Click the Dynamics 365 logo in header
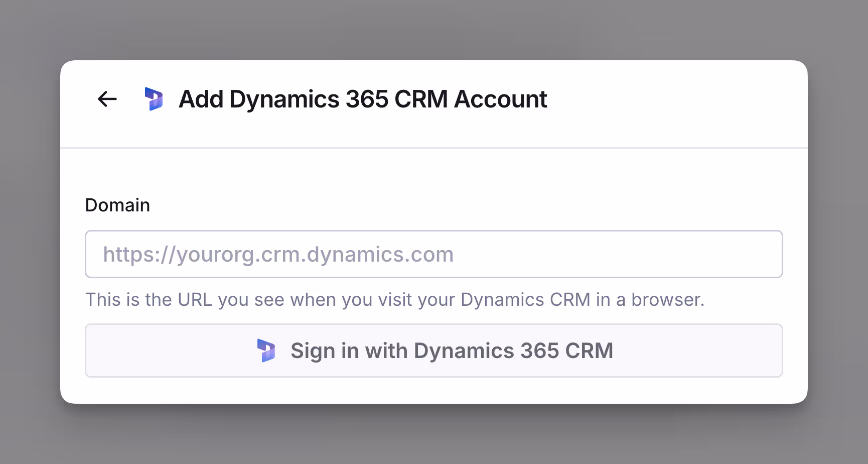The image size is (868, 464). coord(154,99)
